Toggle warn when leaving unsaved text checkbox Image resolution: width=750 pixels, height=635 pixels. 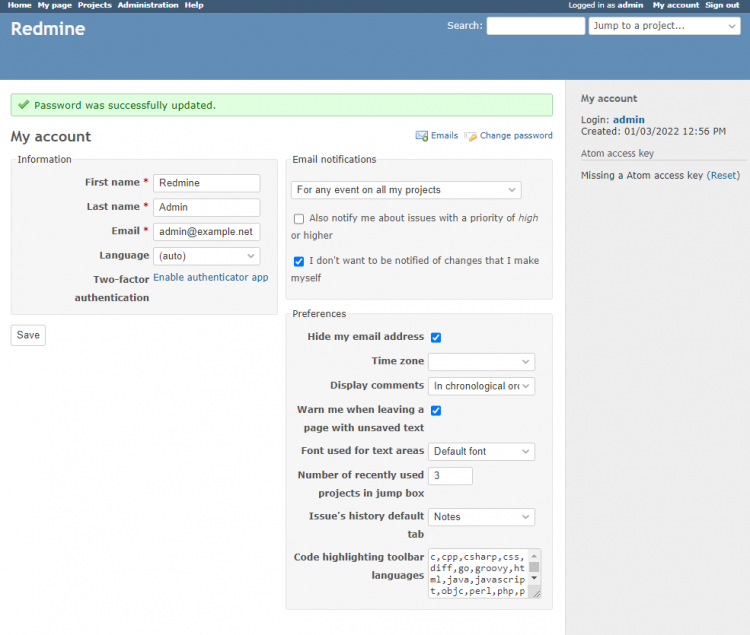[436, 410]
